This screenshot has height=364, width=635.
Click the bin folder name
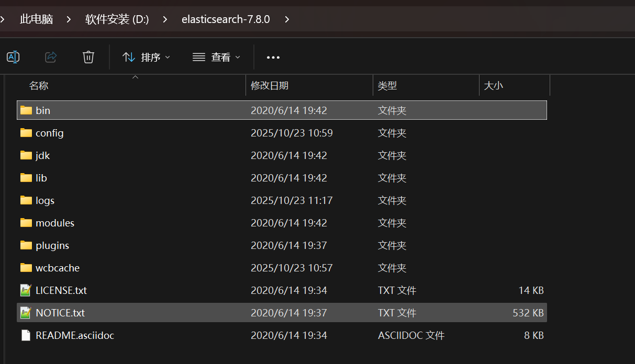[x=43, y=110]
